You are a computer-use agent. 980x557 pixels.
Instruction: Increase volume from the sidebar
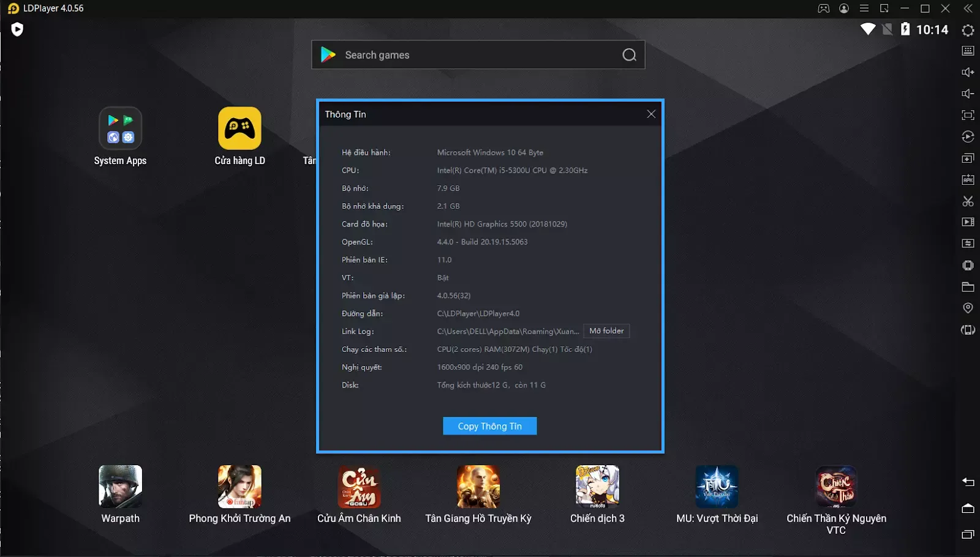pyautogui.click(x=968, y=72)
